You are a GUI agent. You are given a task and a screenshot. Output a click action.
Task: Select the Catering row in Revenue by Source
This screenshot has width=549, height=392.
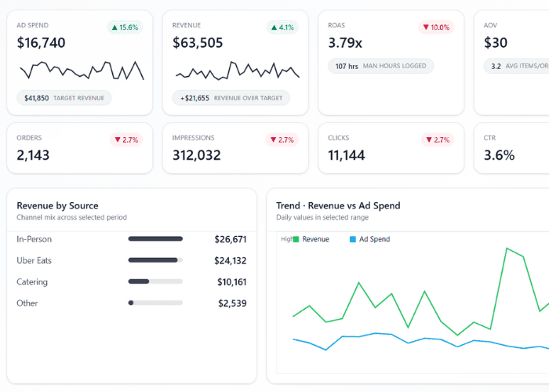click(x=131, y=281)
